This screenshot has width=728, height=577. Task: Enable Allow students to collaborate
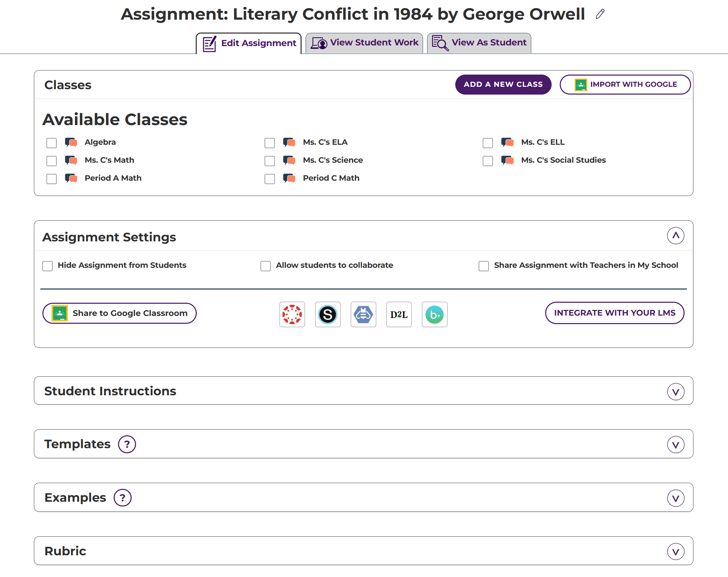point(266,266)
